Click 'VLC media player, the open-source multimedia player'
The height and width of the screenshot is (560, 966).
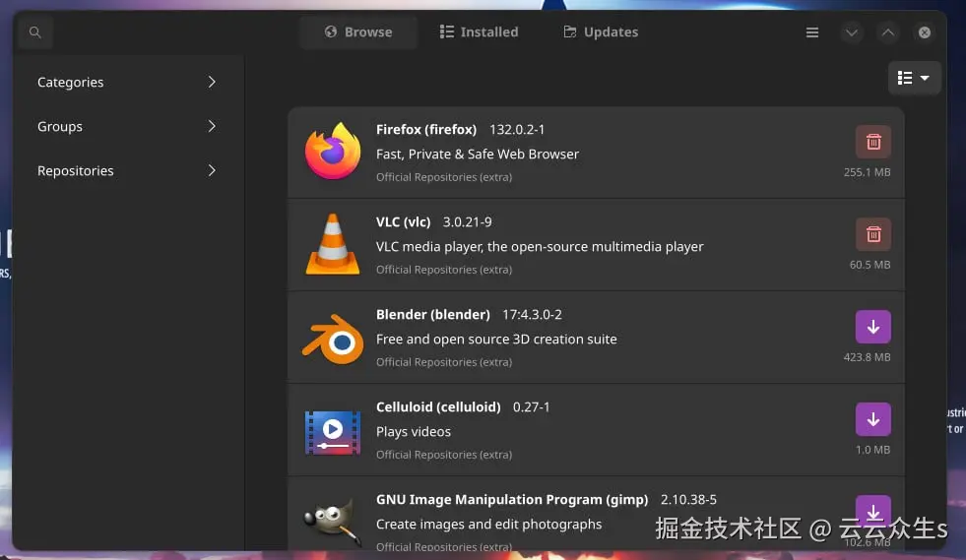540,246
